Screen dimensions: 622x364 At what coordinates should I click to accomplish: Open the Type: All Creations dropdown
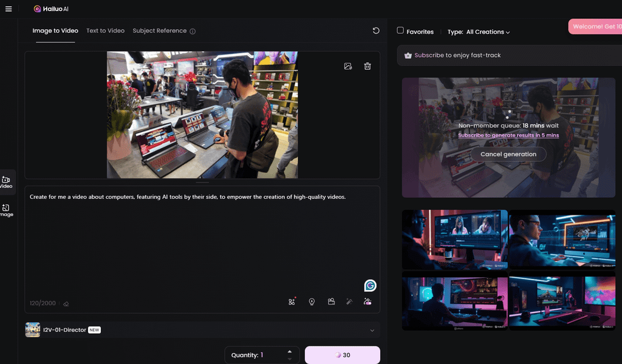click(479, 32)
